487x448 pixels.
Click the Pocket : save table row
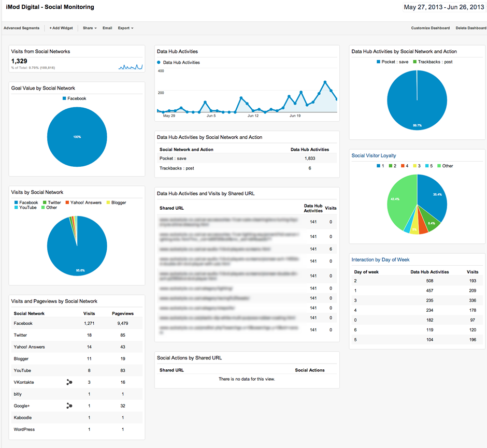point(247,158)
